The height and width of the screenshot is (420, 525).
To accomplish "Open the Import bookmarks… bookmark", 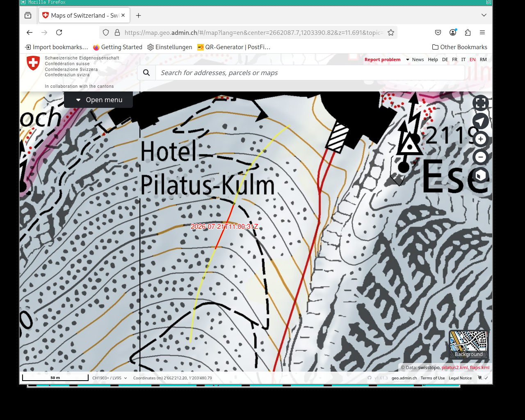I will tap(57, 47).
